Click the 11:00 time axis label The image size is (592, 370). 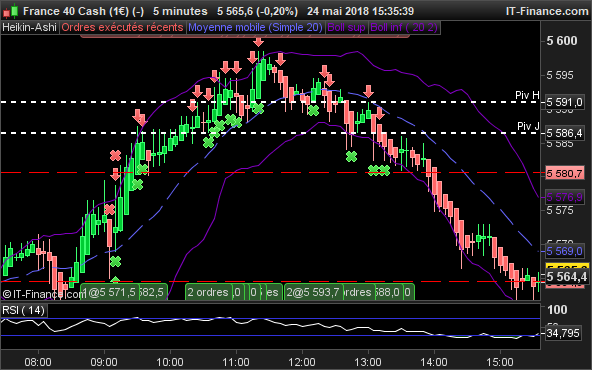[x=236, y=362]
